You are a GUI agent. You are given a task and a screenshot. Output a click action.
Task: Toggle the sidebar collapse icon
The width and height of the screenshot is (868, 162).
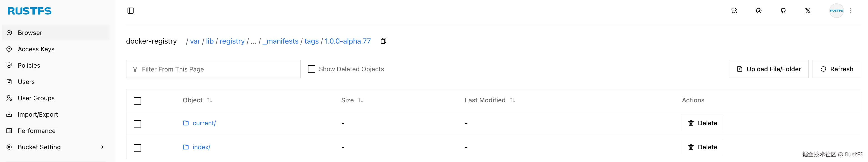click(130, 11)
